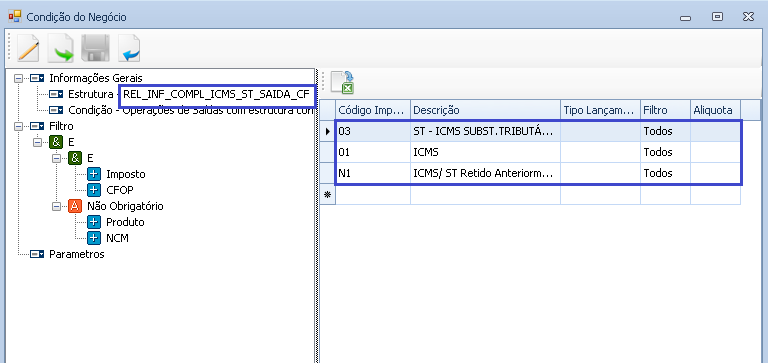The image size is (768, 363).
Task: Click the blue plus icon beside Imposto
Action: point(94,174)
